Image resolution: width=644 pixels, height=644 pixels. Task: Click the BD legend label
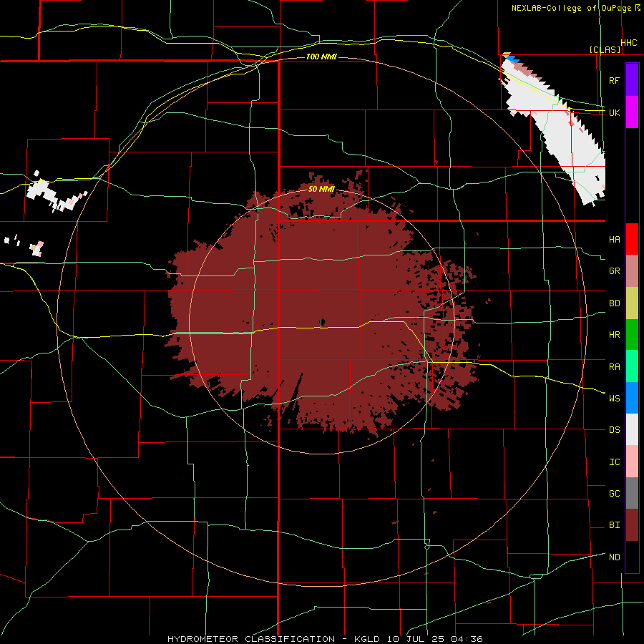[x=614, y=303]
